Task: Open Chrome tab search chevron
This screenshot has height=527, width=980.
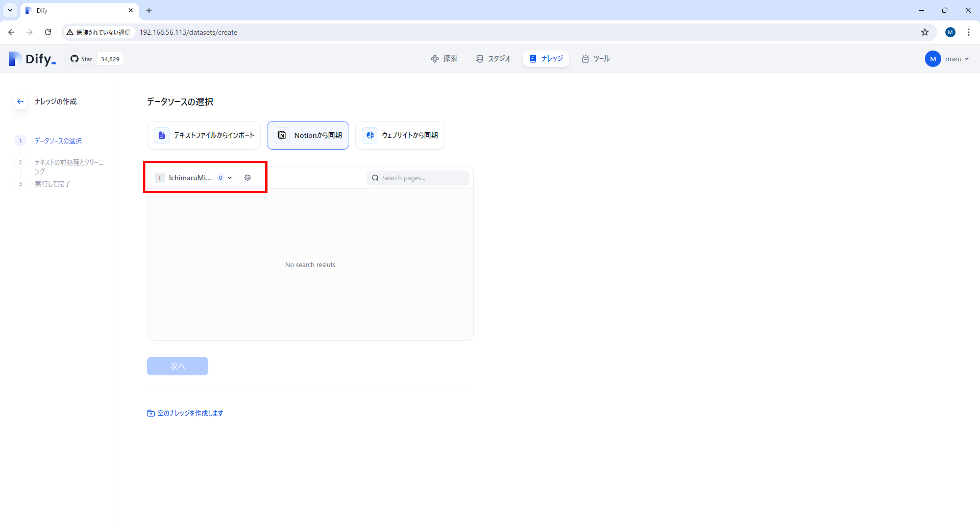Action: pos(10,10)
